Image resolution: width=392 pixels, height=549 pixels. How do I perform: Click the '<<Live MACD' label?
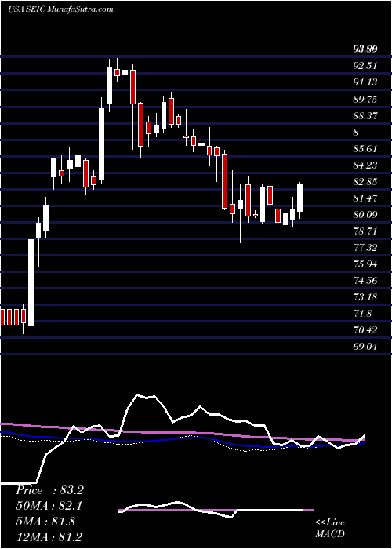pos(330,529)
